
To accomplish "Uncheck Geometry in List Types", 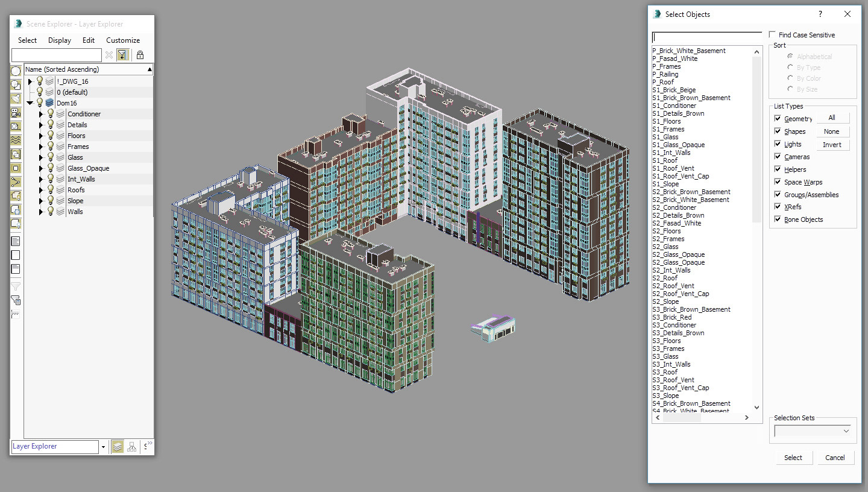I will (778, 119).
